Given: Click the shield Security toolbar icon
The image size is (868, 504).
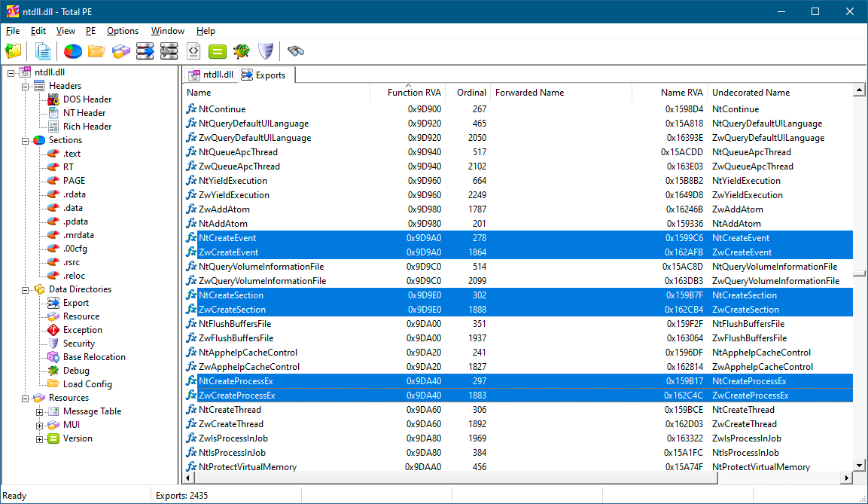Looking at the screenshot, I should pyautogui.click(x=265, y=51).
